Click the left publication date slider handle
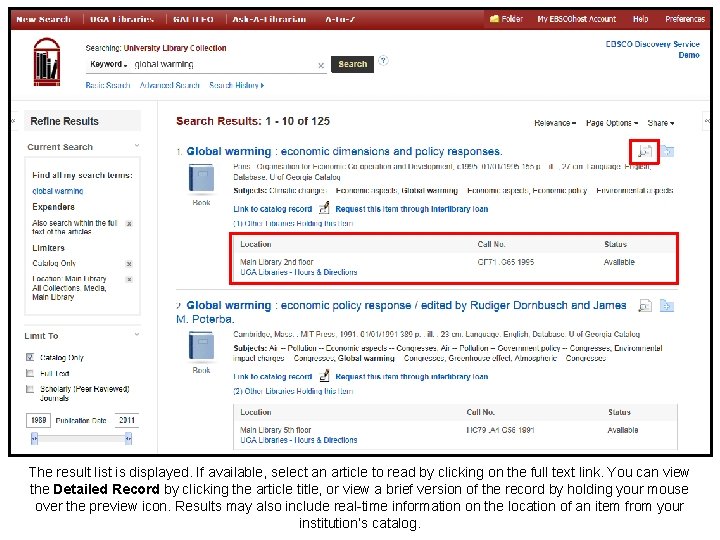This screenshot has width=720, height=540. pos(34,439)
